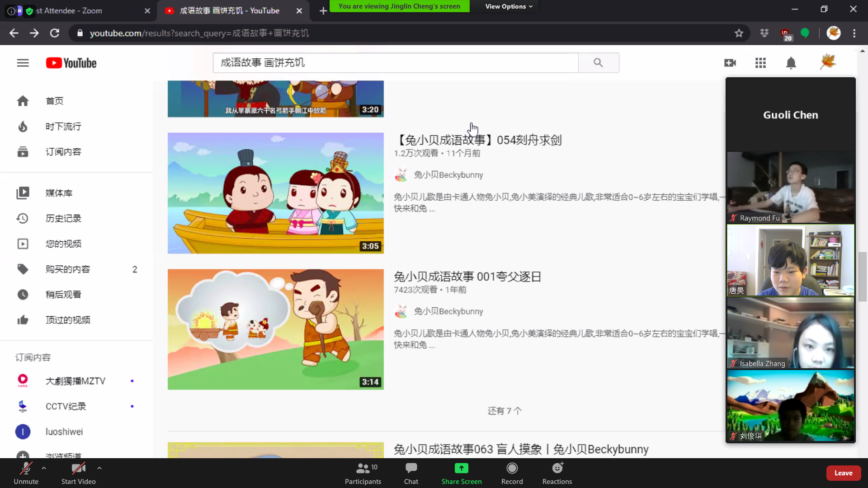Expand audio options arrow beside Unmute
Screen dimensions: 868x488
tap(44, 468)
